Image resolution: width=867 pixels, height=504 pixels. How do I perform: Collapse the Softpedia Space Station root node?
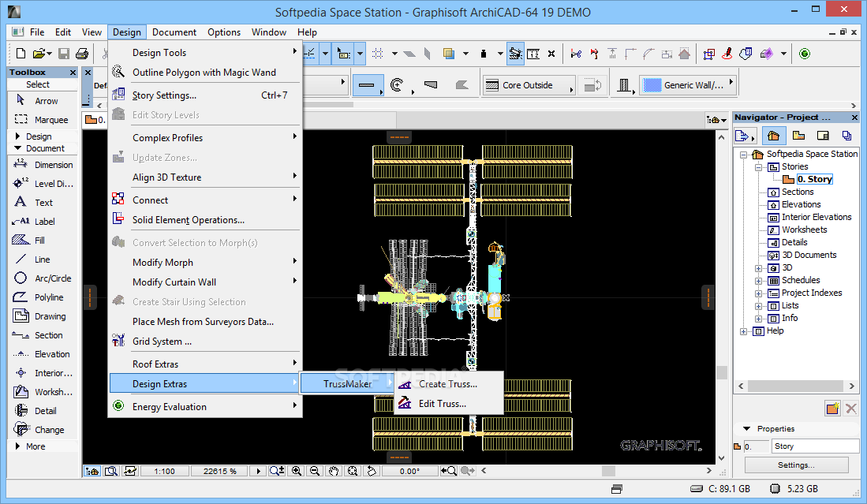[x=744, y=155]
